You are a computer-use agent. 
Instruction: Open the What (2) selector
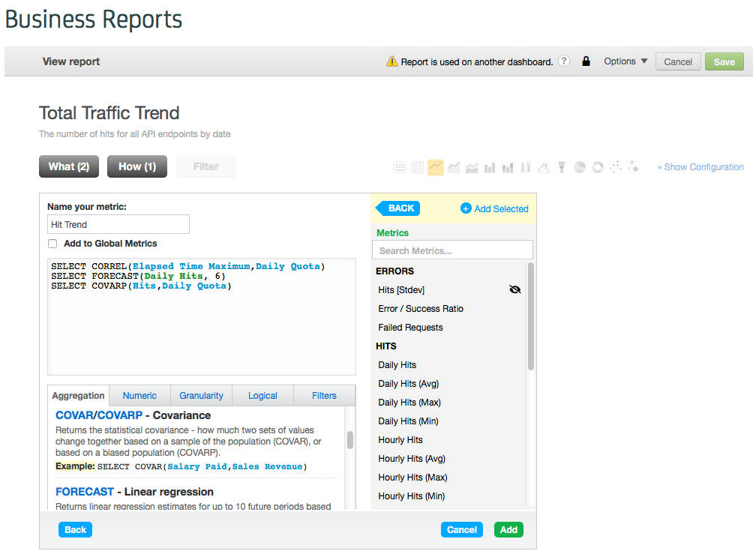(x=69, y=166)
